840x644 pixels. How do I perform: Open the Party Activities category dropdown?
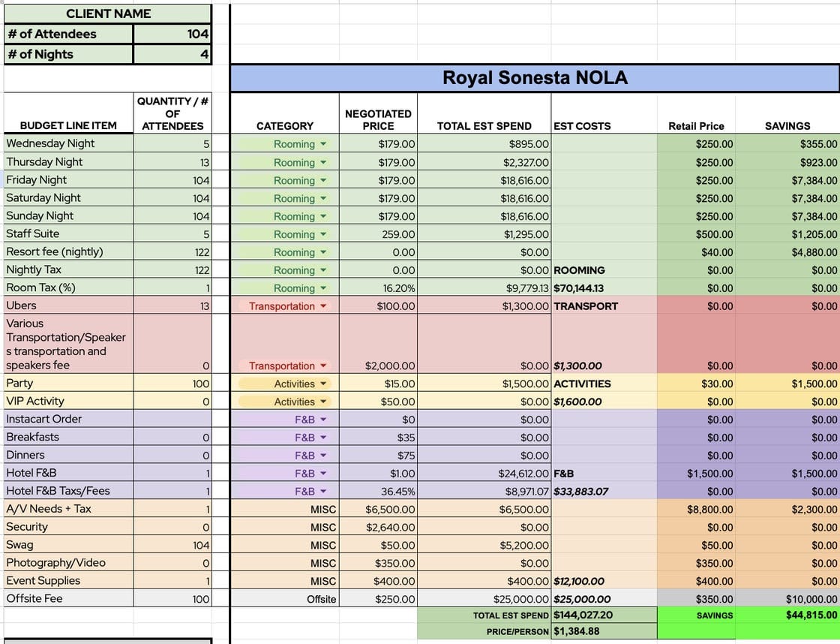323,384
